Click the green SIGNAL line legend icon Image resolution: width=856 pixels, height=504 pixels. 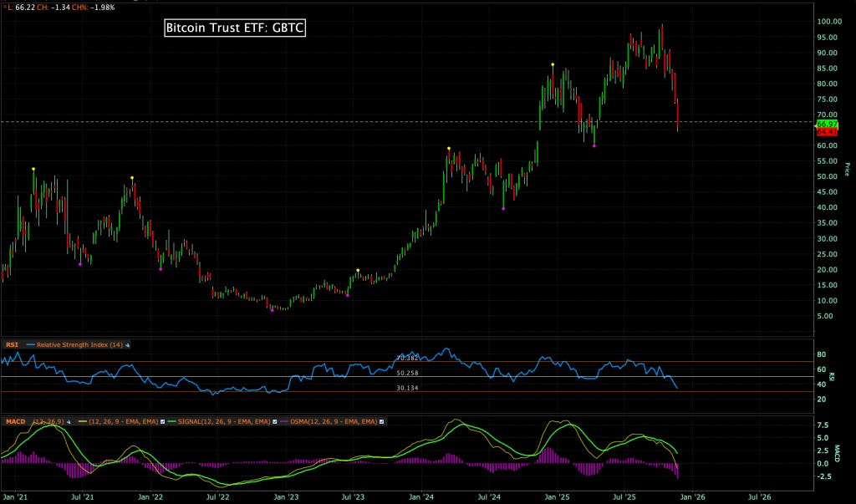(x=171, y=421)
